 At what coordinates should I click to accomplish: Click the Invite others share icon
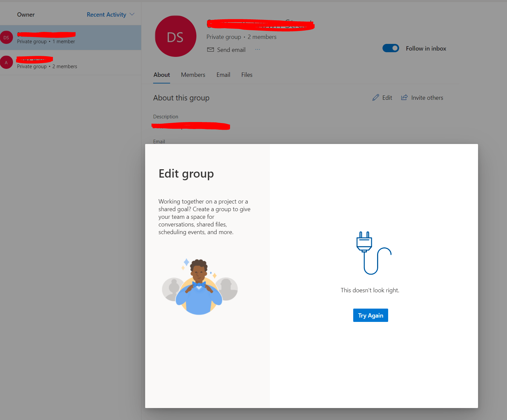click(404, 97)
